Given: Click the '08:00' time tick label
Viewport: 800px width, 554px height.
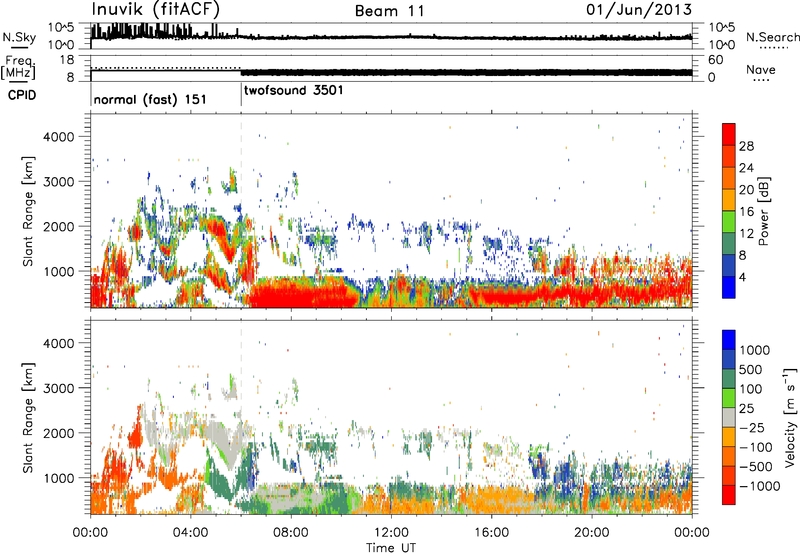Looking at the screenshot, I should (x=291, y=533).
